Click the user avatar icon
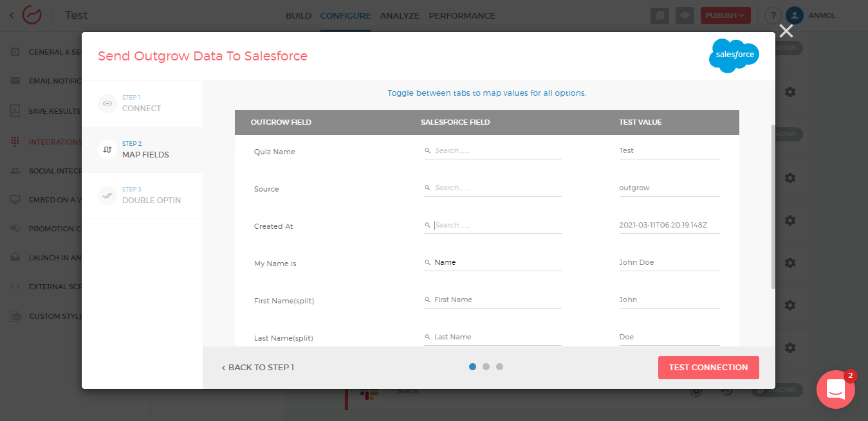The width and height of the screenshot is (868, 421). click(795, 15)
